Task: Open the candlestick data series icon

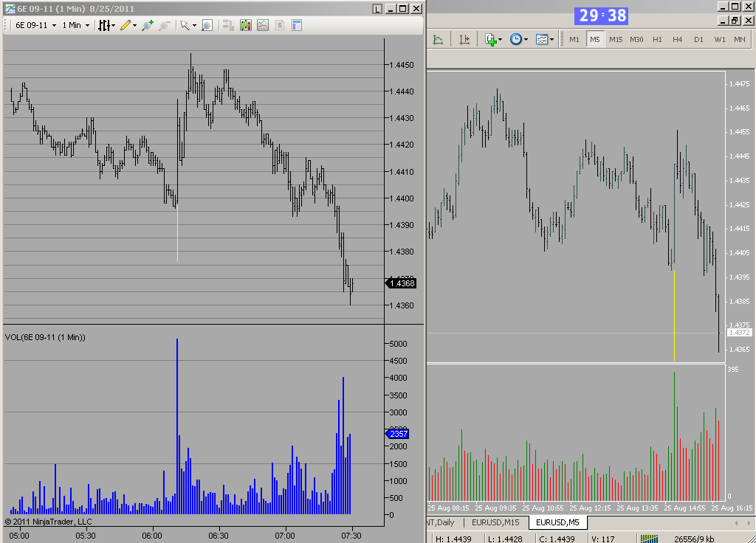Action: pyautogui.click(x=245, y=26)
